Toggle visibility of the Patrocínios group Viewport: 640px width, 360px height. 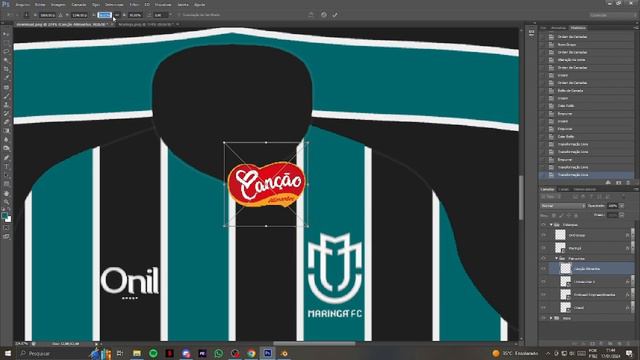point(543,258)
